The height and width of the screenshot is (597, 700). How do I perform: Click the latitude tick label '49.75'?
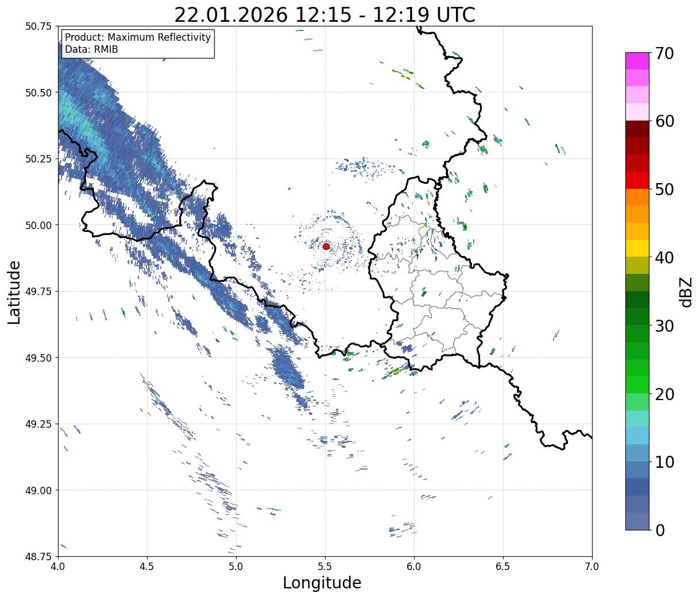(x=38, y=292)
